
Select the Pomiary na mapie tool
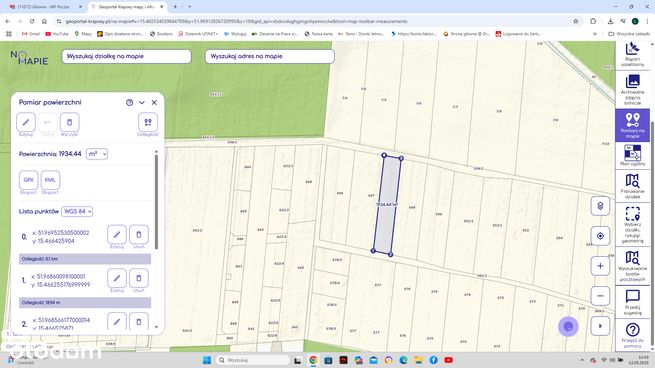[x=632, y=125]
